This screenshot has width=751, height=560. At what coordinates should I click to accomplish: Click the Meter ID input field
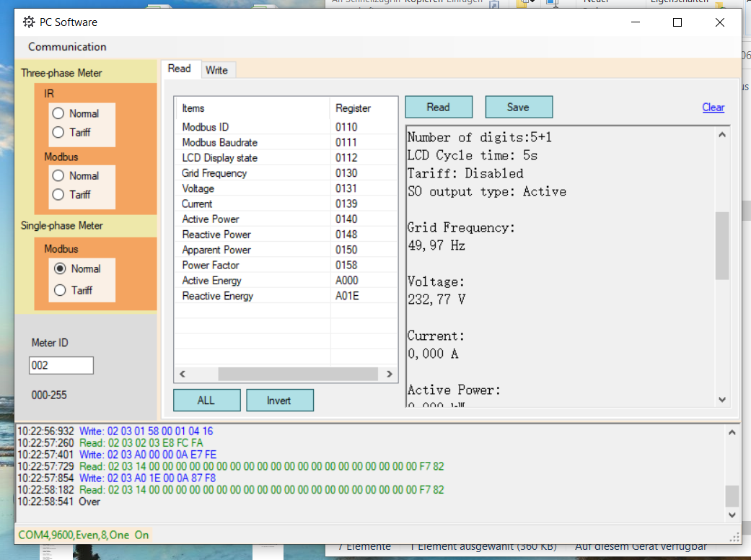61,366
